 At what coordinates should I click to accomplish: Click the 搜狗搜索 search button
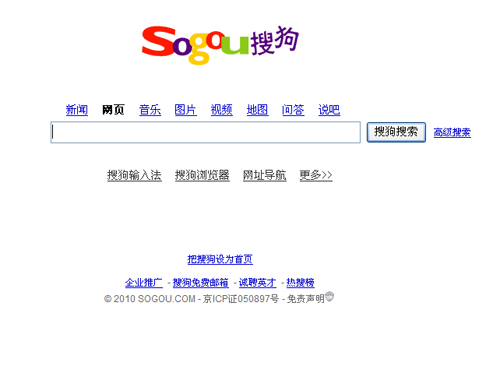(x=396, y=132)
